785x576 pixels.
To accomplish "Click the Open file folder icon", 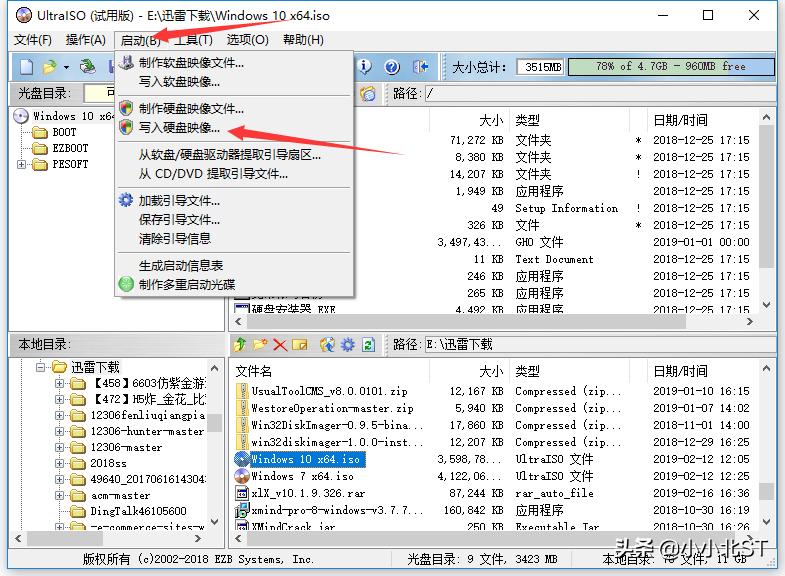I will [x=49, y=67].
